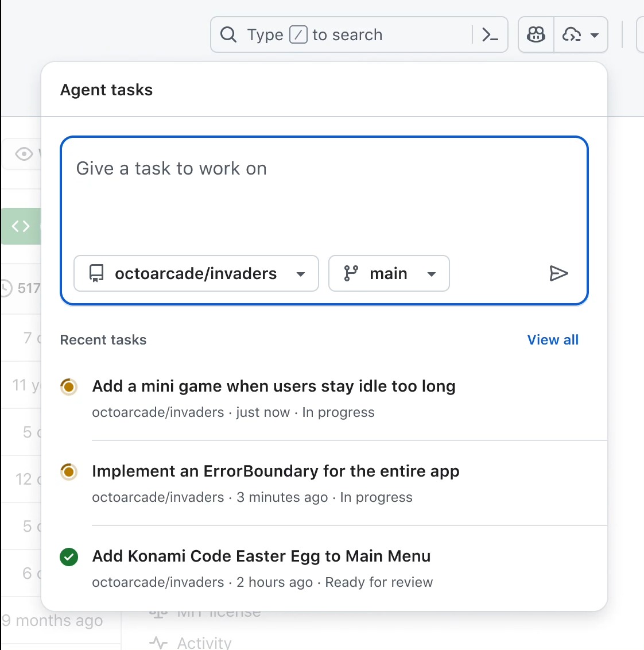Click the git branch icon beside main
The image size is (644, 650).
[351, 273]
